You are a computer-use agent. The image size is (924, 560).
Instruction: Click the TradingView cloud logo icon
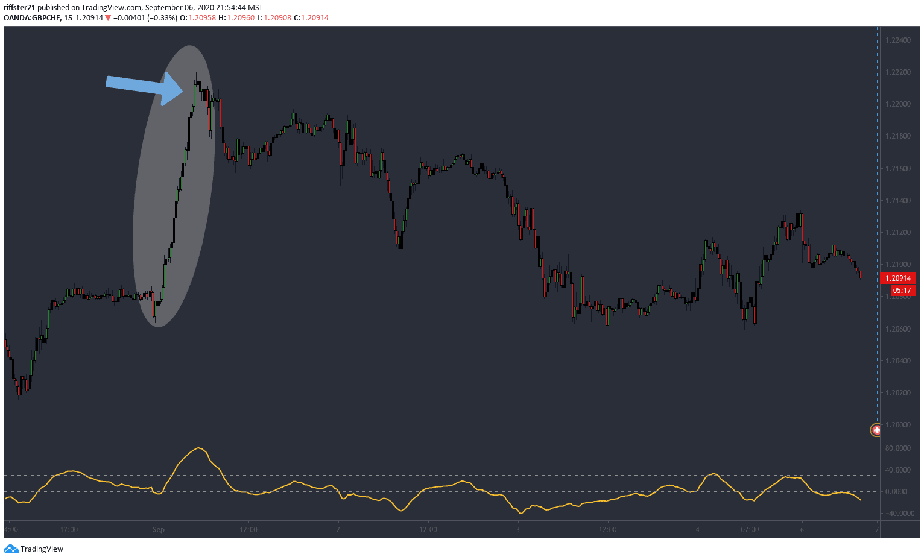click(11, 549)
